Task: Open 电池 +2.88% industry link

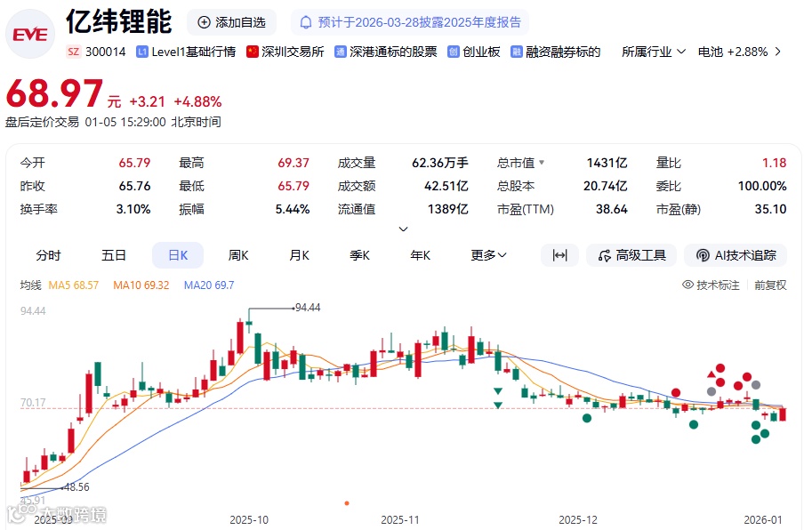Action: (733, 52)
